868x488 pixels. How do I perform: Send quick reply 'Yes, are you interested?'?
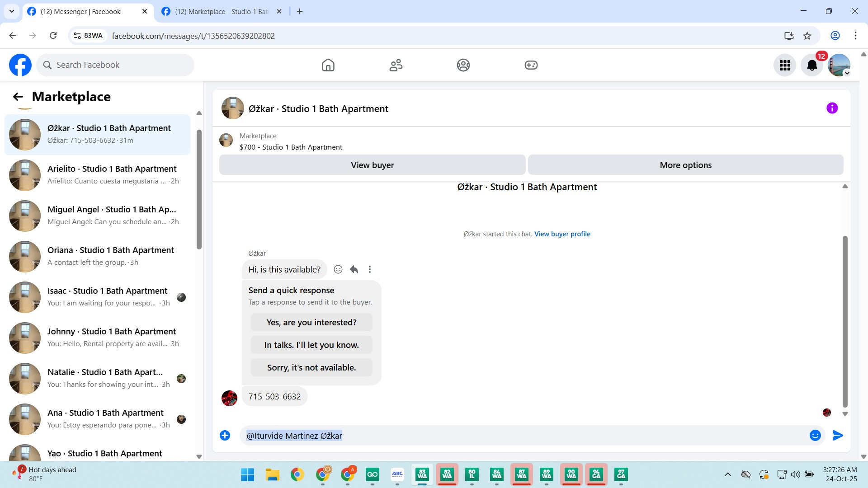[x=311, y=322]
